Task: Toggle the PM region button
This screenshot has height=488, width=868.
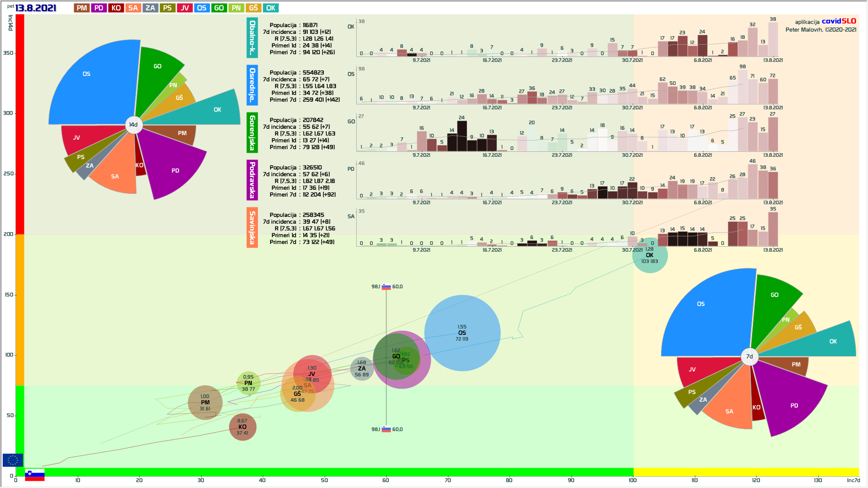Action: (x=82, y=8)
